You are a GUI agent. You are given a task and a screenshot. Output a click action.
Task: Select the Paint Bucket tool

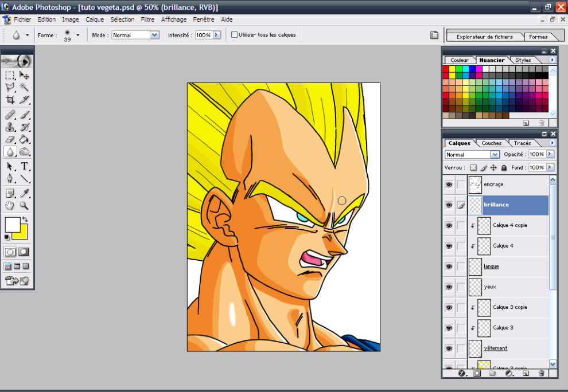24,139
